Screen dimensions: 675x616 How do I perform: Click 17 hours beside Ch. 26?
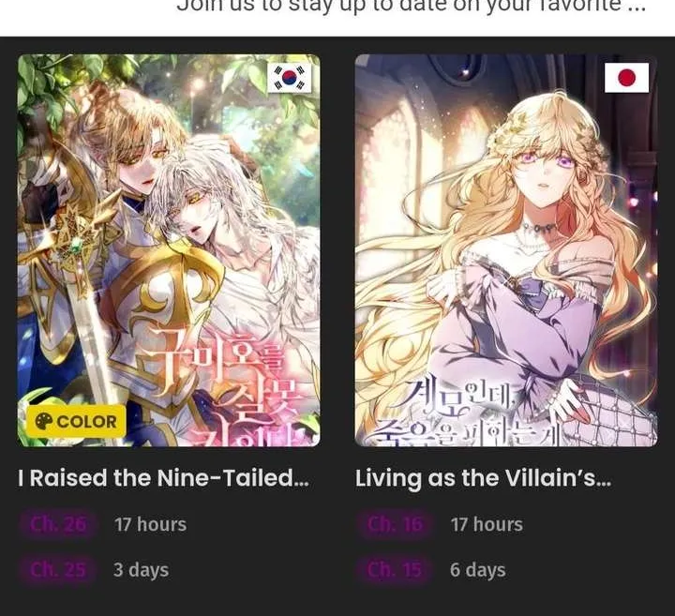[x=151, y=524]
